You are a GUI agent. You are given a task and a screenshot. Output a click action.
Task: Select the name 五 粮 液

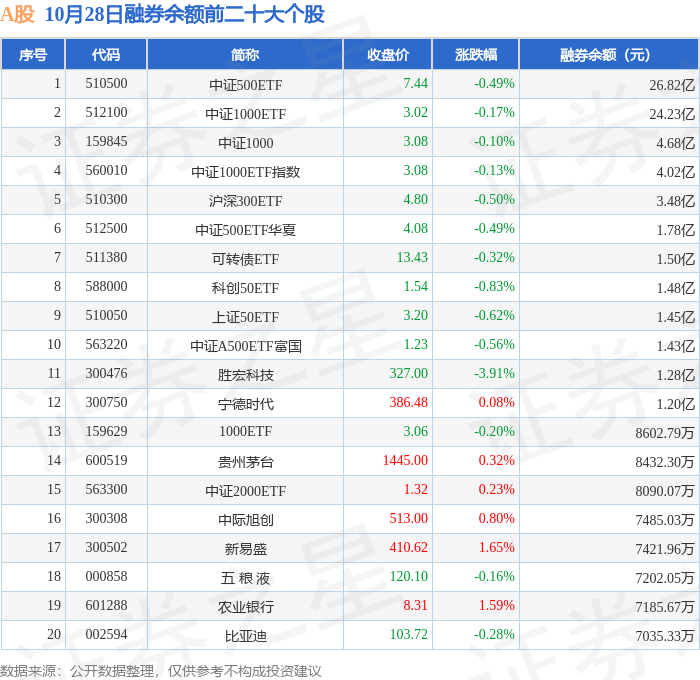click(246, 578)
